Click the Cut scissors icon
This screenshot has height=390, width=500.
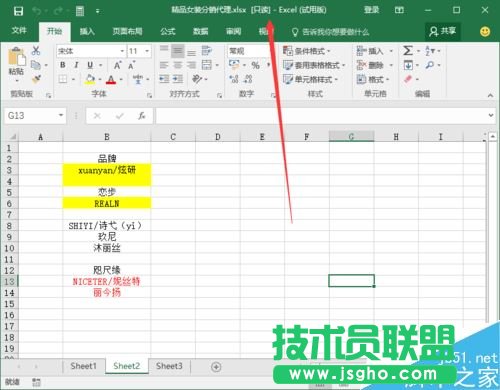36,51
